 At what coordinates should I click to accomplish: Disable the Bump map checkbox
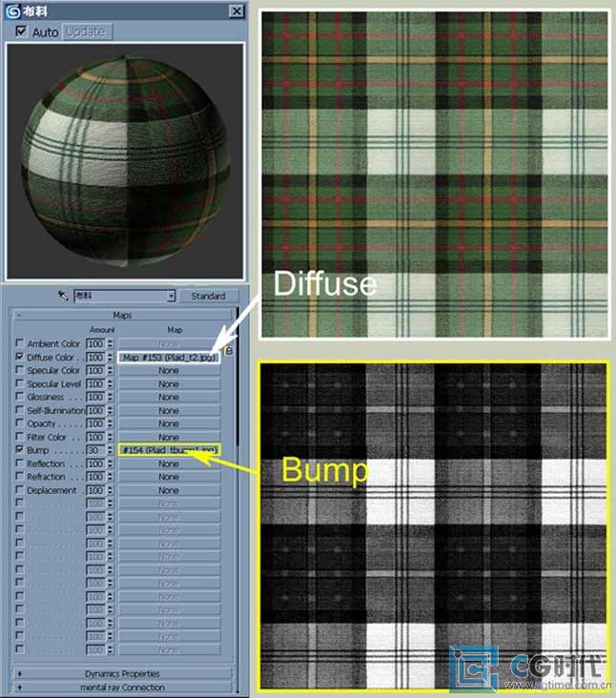tap(20, 450)
